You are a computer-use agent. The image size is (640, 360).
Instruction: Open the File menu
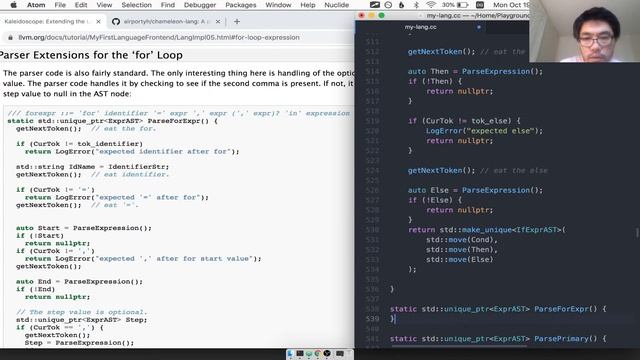60,5
